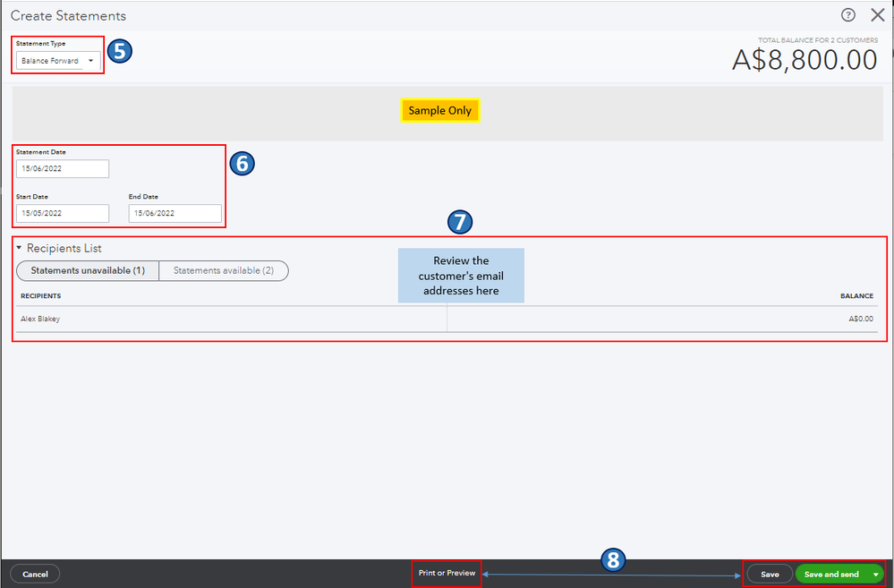Switch to Statements available (2) tab
Screen dimensions: 894x588
[224, 270]
